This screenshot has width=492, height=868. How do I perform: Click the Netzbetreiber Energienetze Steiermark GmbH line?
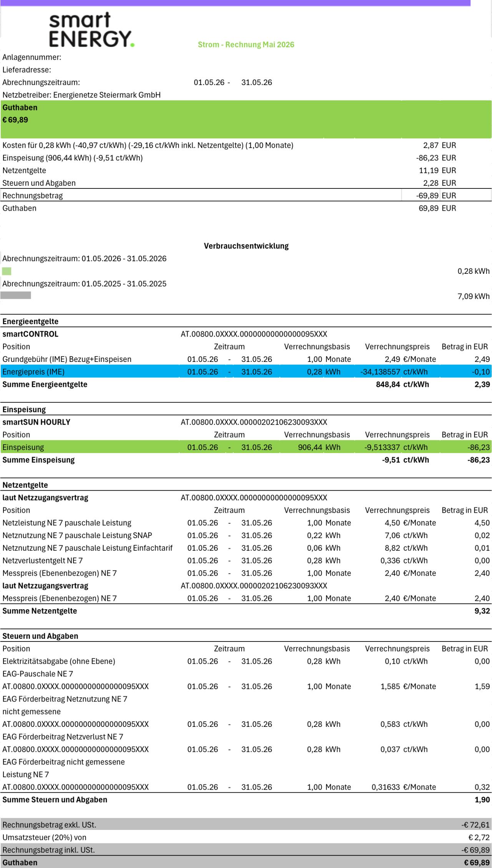(81, 95)
